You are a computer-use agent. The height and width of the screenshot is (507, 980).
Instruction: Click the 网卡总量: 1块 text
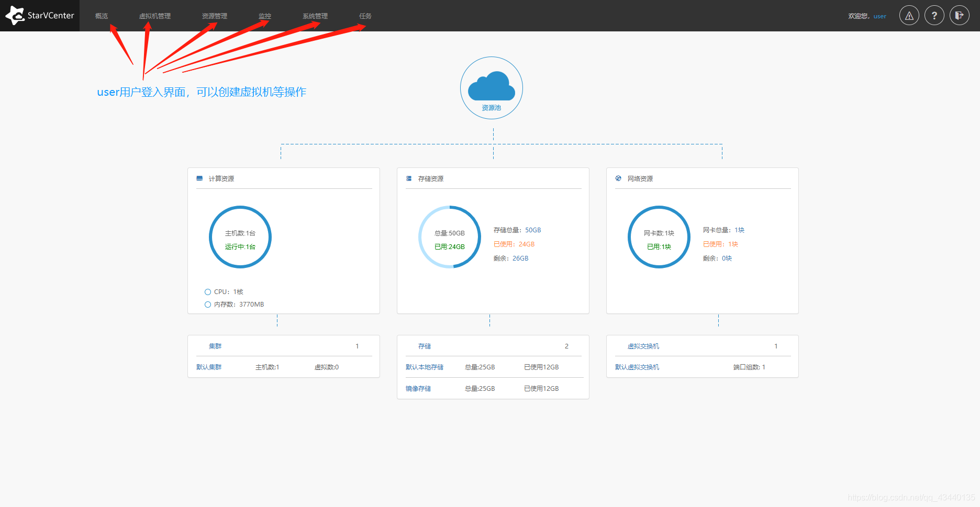pyautogui.click(x=723, y=230)
